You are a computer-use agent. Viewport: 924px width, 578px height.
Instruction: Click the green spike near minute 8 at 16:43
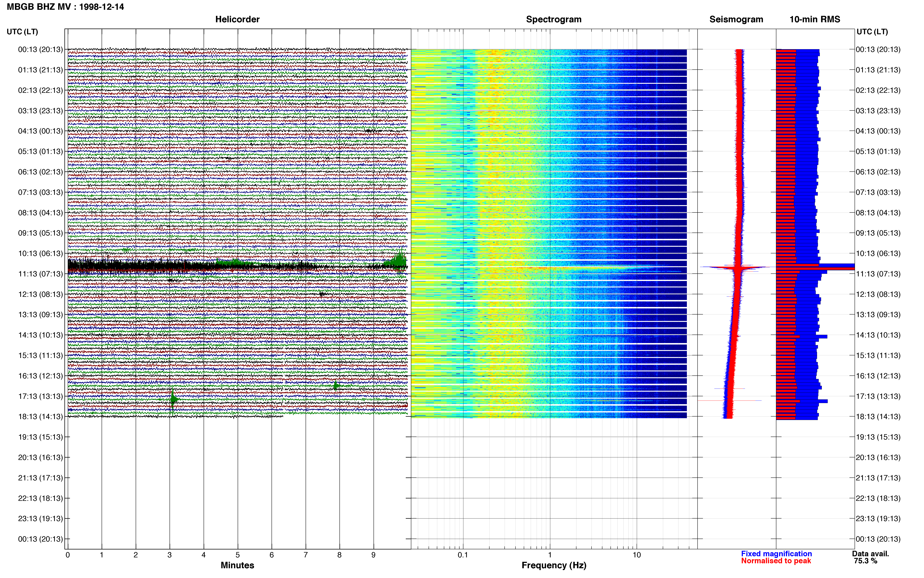[x=336, y=385]
